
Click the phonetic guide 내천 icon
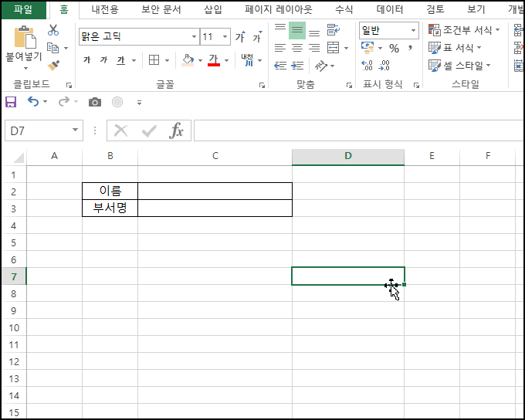point(247,60)
